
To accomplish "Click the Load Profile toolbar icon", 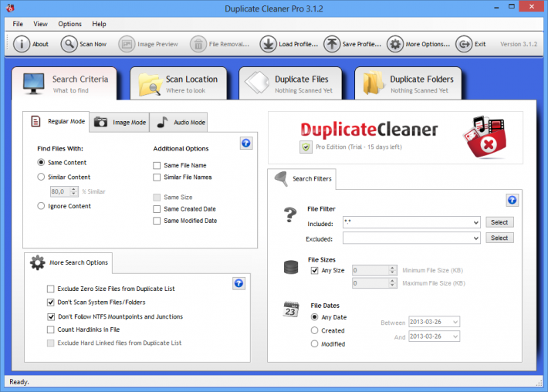I will click(x=268, y=44).
